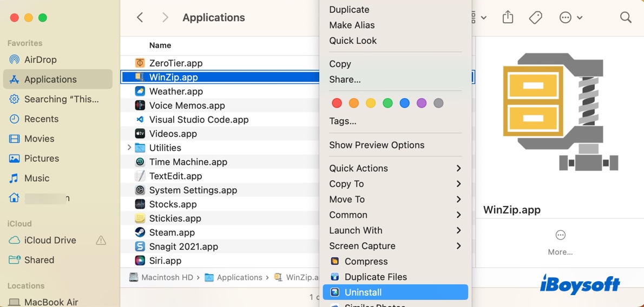Viewport: 644px width, 307px height.
Task: Click the Tags toolbar icon
Action: pyautogui.click(x=535, y=18)
